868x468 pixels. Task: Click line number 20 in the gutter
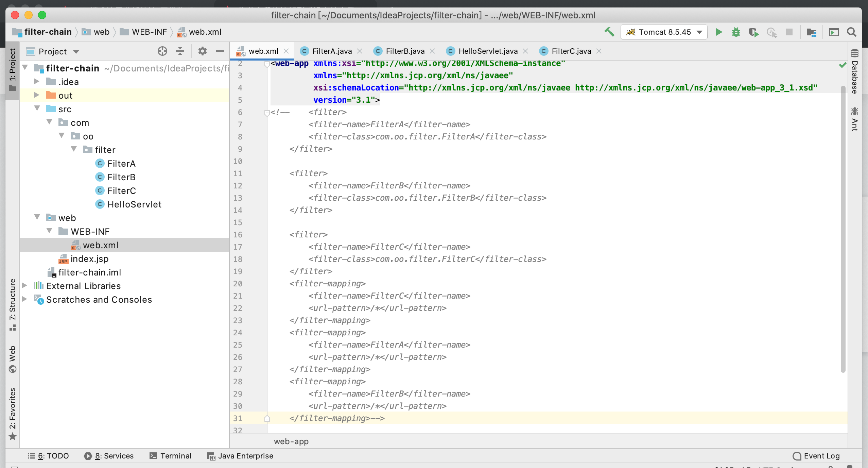[238, 284]
